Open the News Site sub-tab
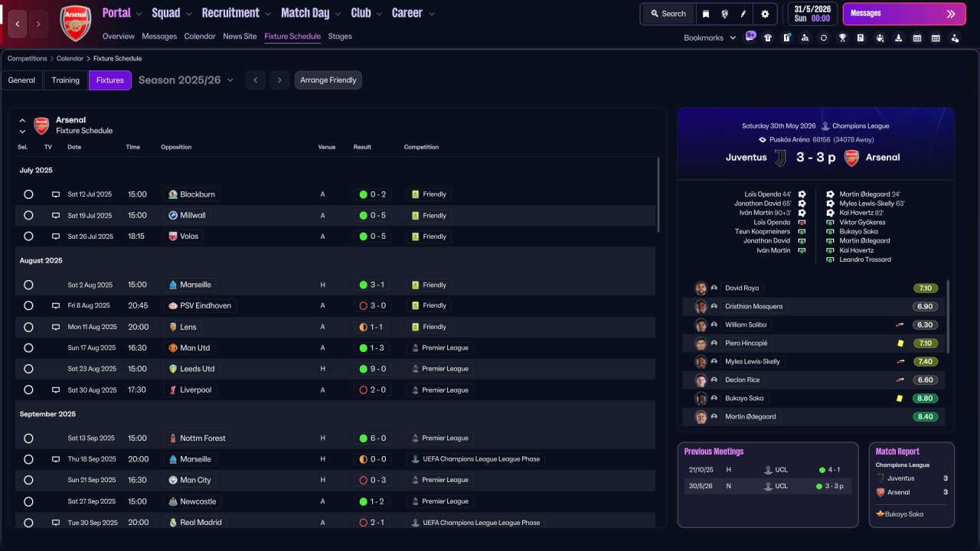Image resolution: width=980 pixels, height=551 pixels. pyautogui.click(x=240, y=36)
